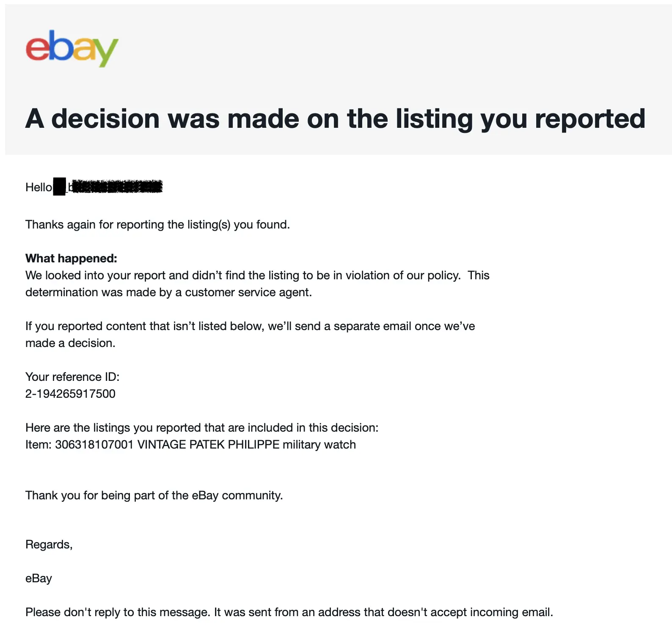Click the "Your reference ID:" label
This screenshot has height=639, width=672.
(72, 377)
